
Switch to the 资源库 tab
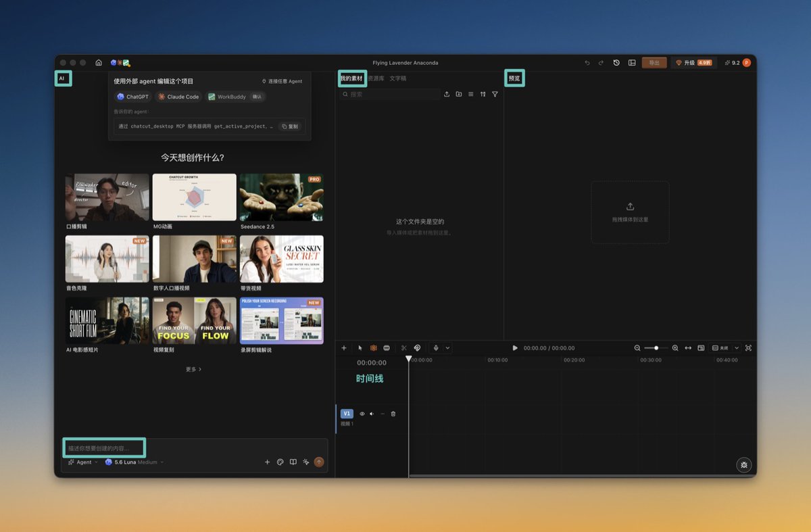(376, 78)
